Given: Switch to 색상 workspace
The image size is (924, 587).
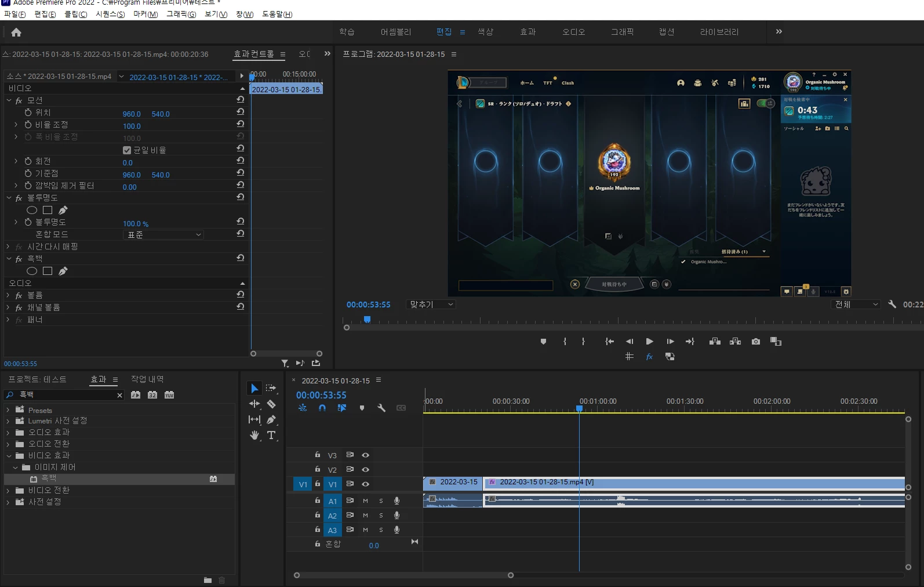Looking at the screenshot, I should (x=485, y=32).
